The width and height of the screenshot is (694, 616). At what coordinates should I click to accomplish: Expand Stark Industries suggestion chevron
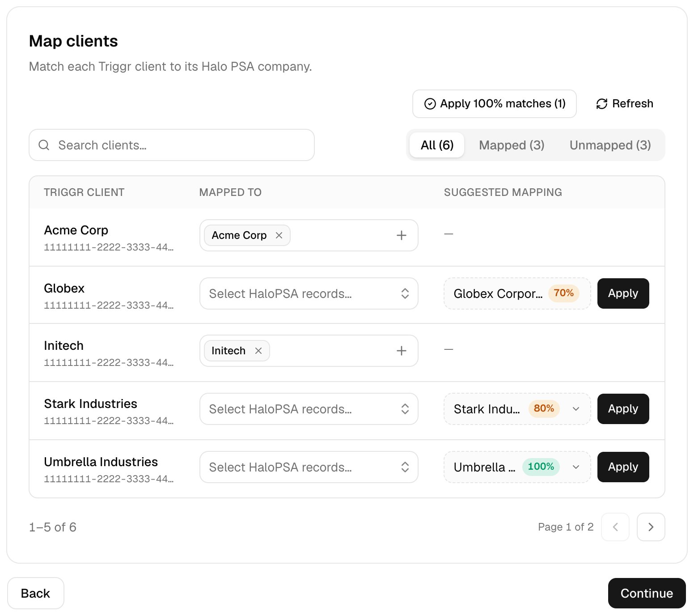576,409
